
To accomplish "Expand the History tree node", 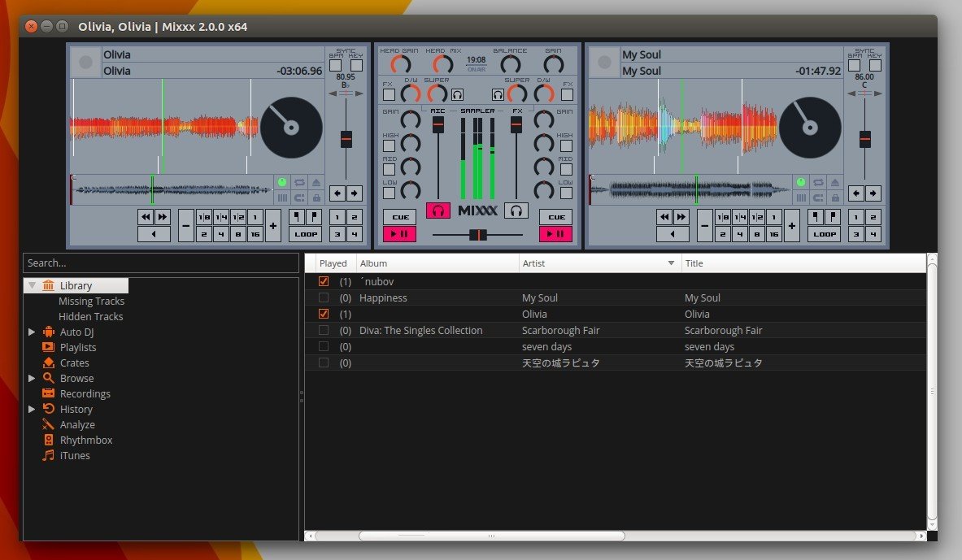I will [x=32, y=409].
